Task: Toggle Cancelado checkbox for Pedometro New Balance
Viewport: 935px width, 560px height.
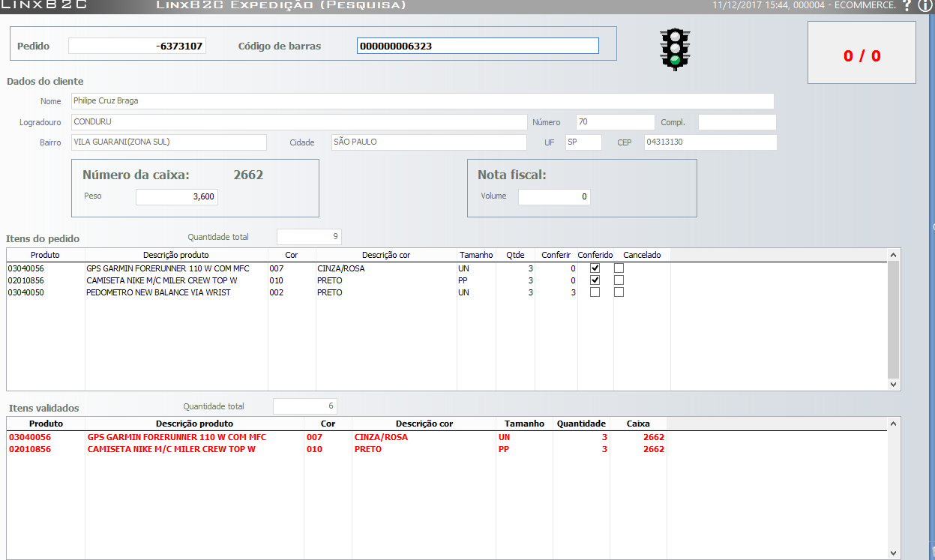Action: click(619, 292)
